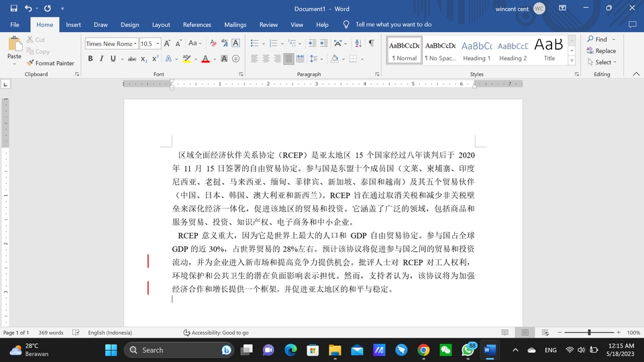Image resolution: width=644 pixels, height=362 pixels.
Task: Click English (Indonesia) language indicator
Action: click(x=110, y=333)
